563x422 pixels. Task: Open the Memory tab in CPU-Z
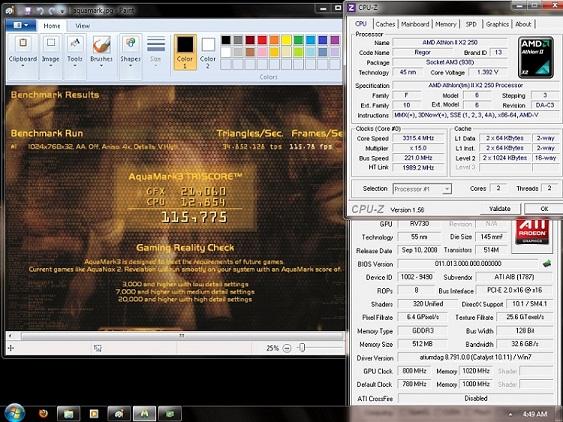[446, 24]
